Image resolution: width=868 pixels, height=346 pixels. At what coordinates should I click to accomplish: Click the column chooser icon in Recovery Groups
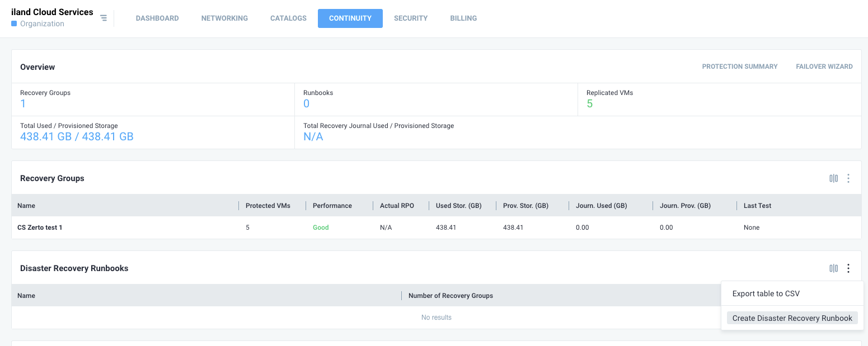(833, 178)
